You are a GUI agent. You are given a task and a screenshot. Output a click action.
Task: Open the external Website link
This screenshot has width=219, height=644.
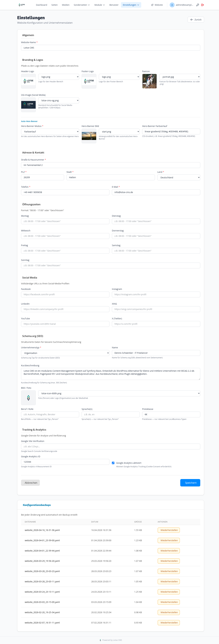pos(157,5)
